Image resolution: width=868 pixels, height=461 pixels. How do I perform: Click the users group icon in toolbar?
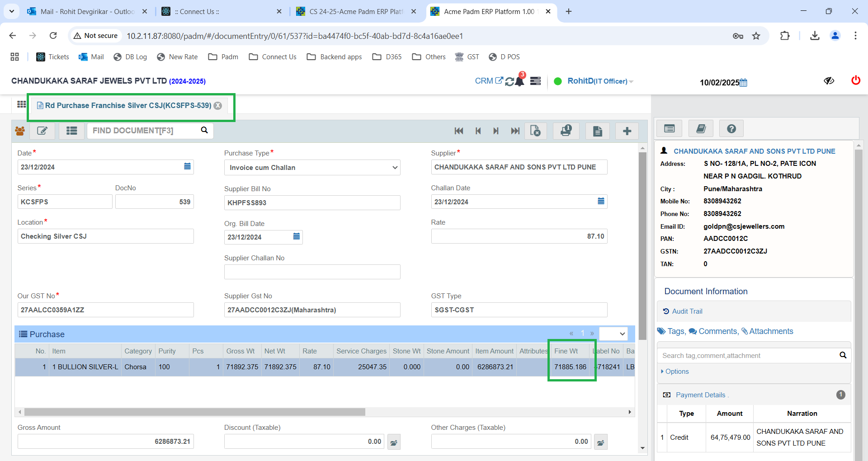coord(20,131)
